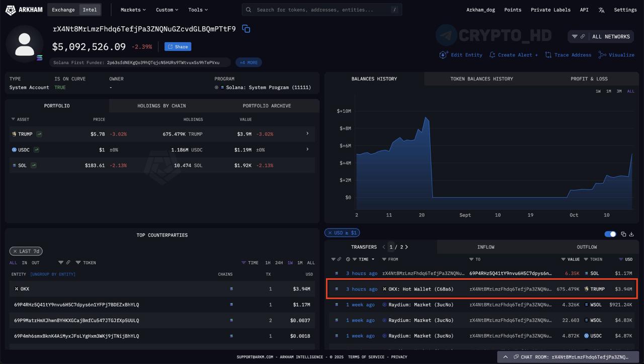Open the TRUMP asset chart icon
Image resolution: width=644 pixels, height=364 pixels.
(39, 134)
